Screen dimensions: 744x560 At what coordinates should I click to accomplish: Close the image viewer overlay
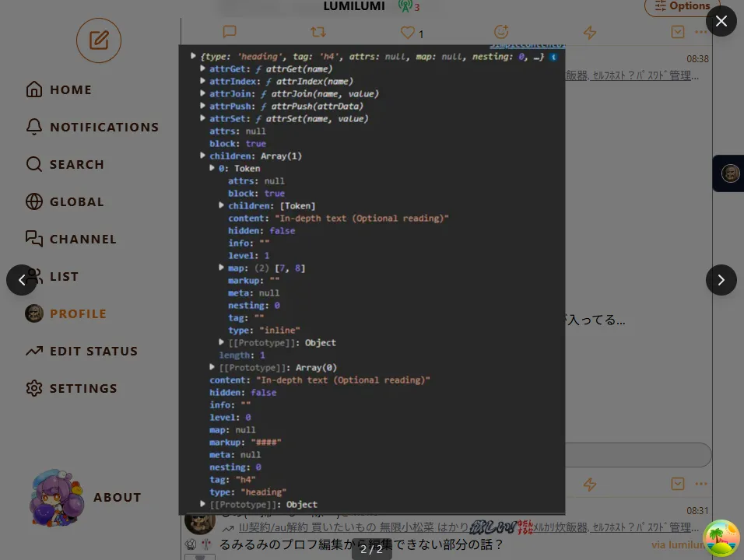[721, 21]
